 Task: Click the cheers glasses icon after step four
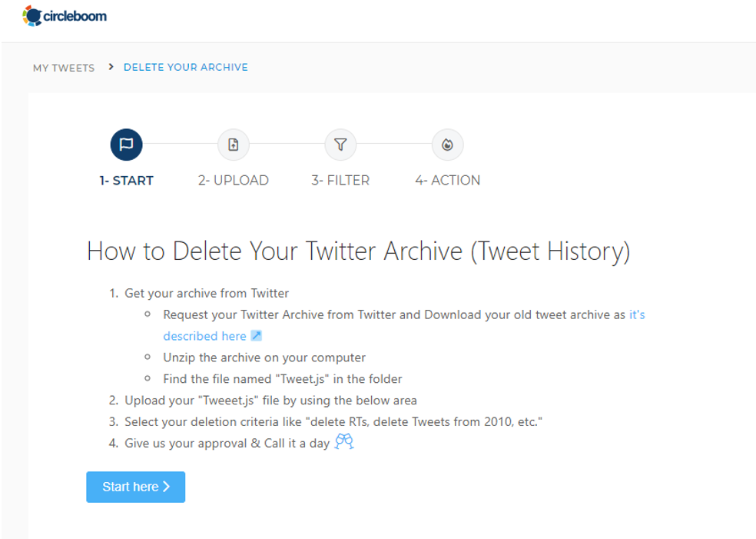343,442
